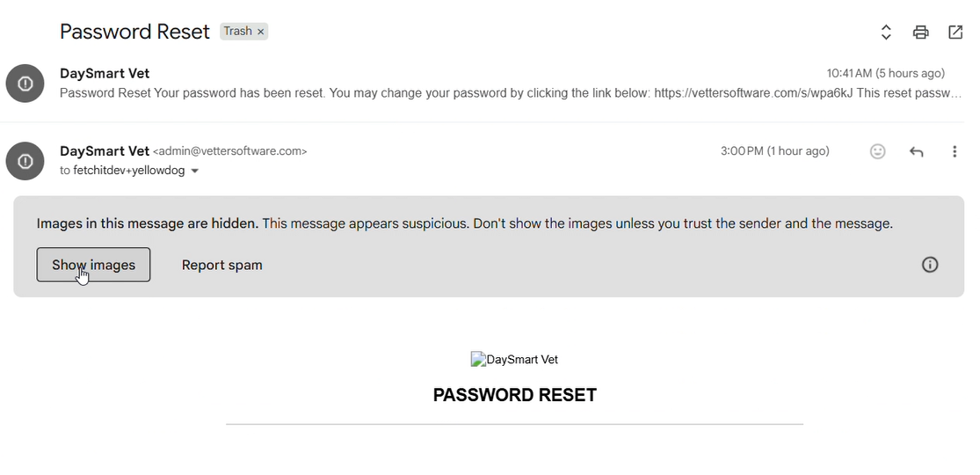Open the email in a new window
This screenshot has width=980, height=475.
pos(955,33)
